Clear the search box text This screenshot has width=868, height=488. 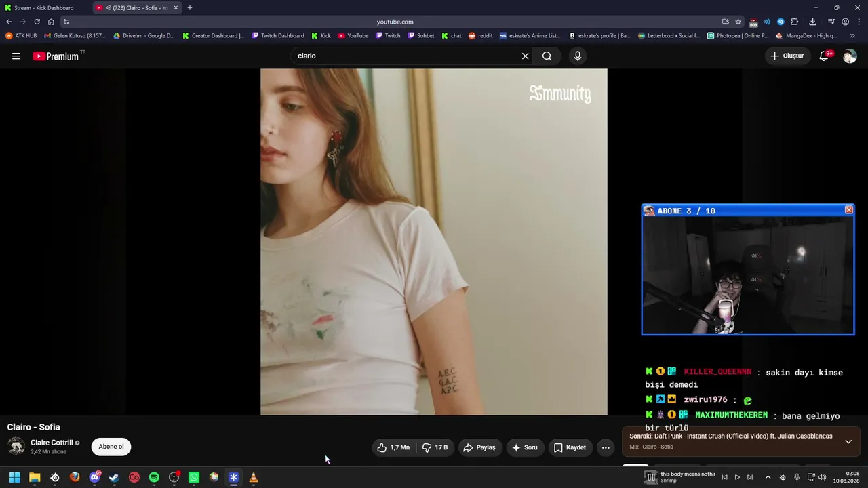pyautogui.click(x=525, y=56)
